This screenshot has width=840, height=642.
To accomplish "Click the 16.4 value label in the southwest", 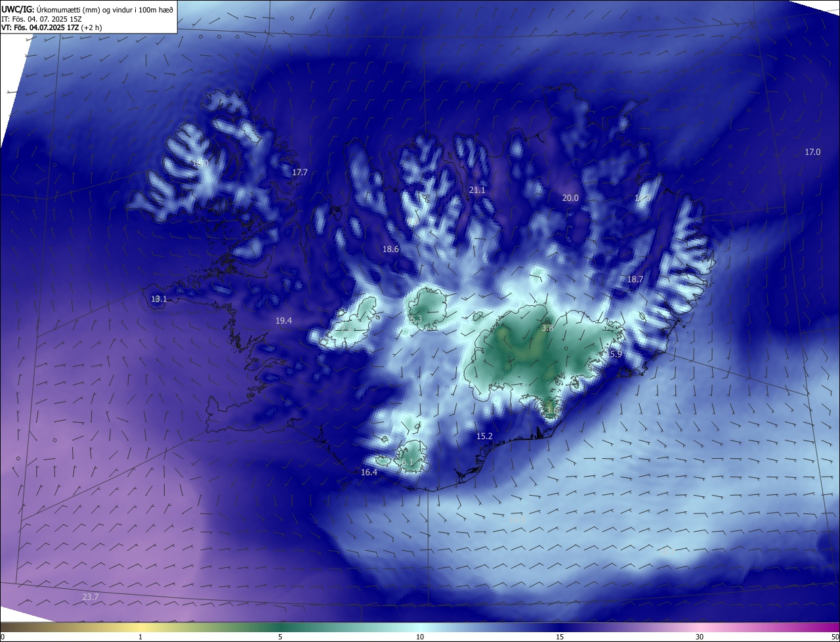I will point(369,472).
